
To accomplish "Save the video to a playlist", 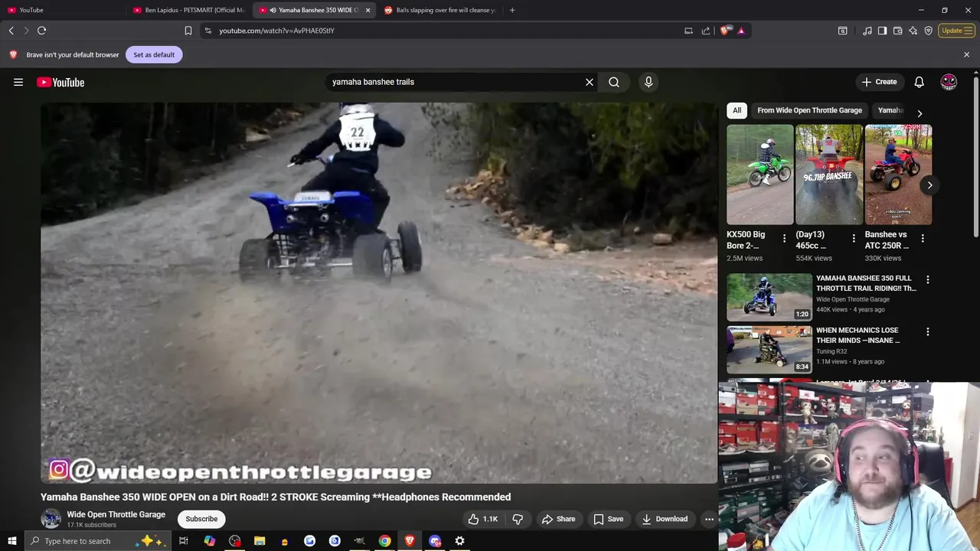I will coord(609,519).
